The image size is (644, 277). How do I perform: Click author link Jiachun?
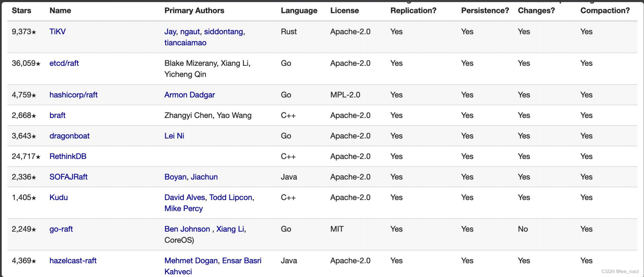(x=204, y=177)
